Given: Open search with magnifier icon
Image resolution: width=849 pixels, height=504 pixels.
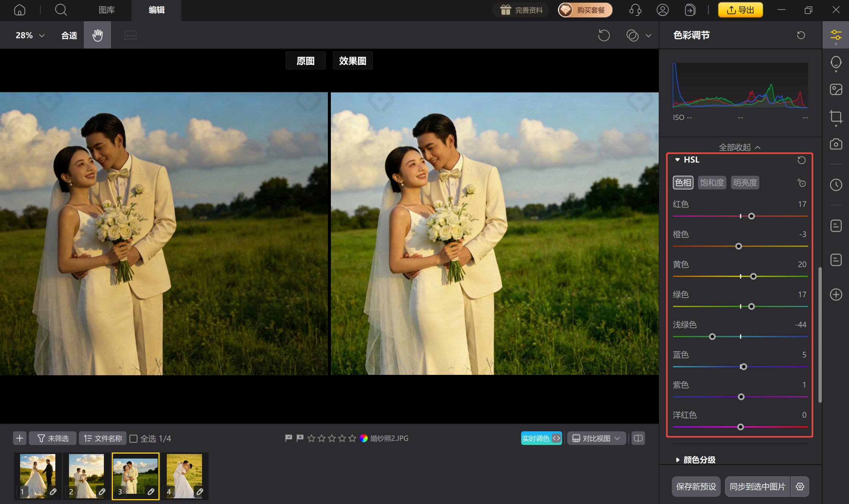Looking at the screenshot, I should pyautogui.click(x=61, y=10).
